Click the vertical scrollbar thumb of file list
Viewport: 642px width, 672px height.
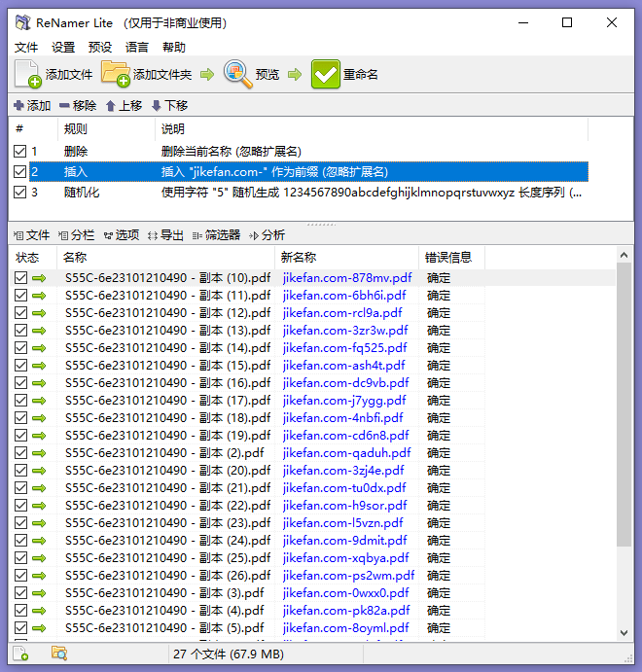tap(624, 405)
